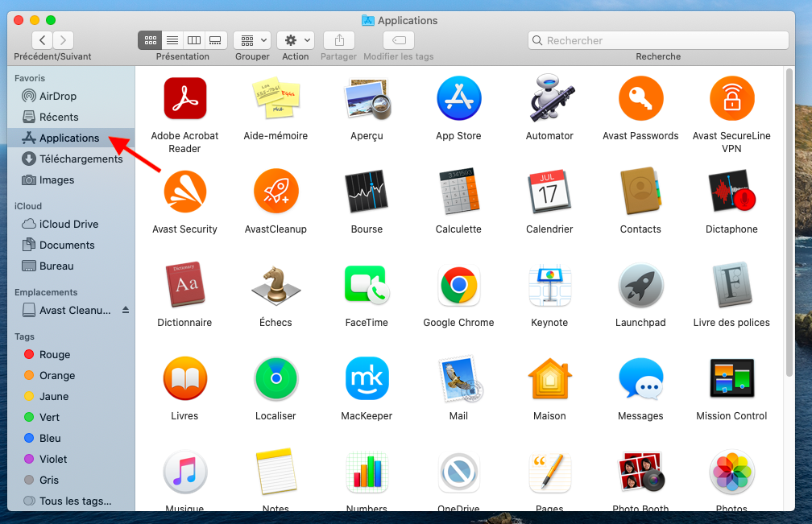Switch to gallery view presentation

(215, 40)
